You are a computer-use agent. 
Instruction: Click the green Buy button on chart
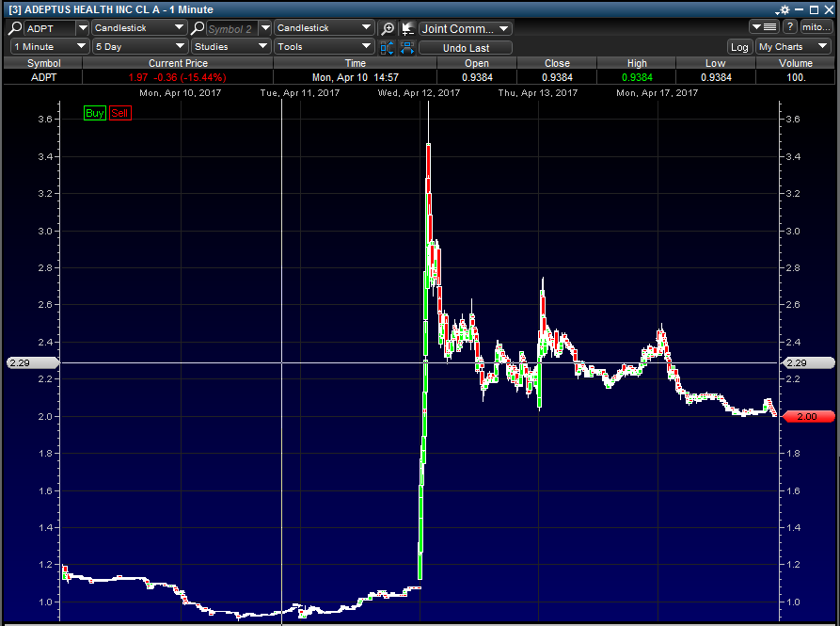(95, 113)
